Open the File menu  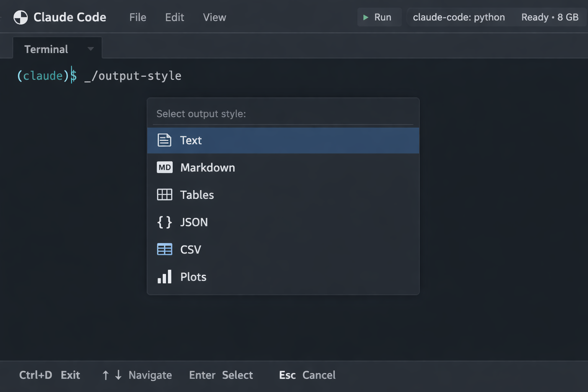[x=138, y=17]
